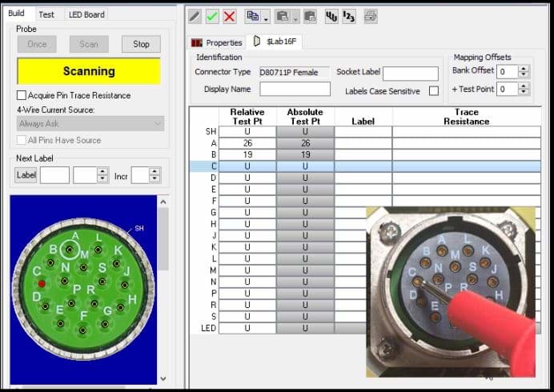Enable Acquire Pin Trace Resistance checkbox
Viewport: 554px width, 392px height.
[x=22, y=95]
